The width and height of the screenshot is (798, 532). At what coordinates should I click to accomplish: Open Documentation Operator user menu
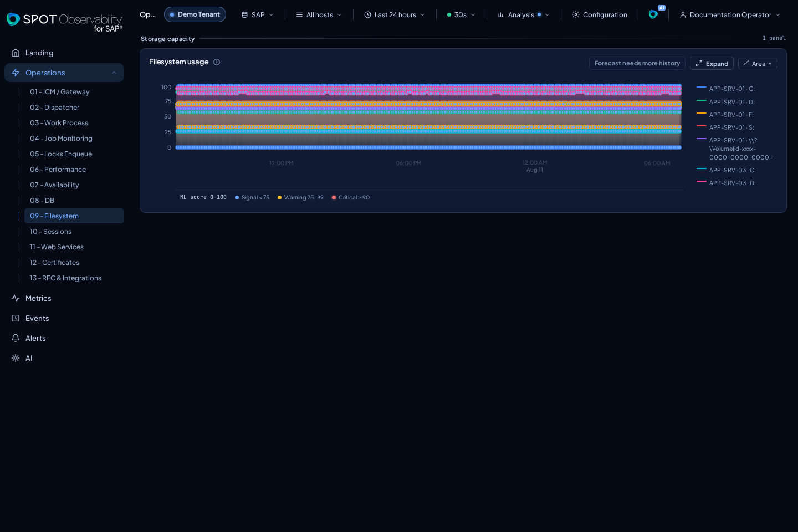point(730,15)
